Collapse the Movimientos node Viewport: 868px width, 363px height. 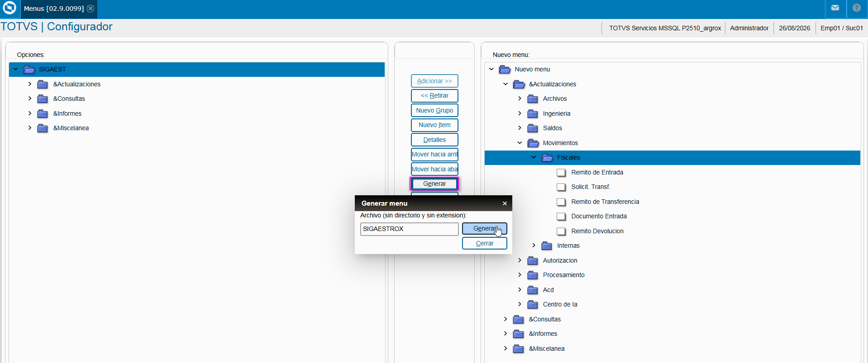point(520,143)
